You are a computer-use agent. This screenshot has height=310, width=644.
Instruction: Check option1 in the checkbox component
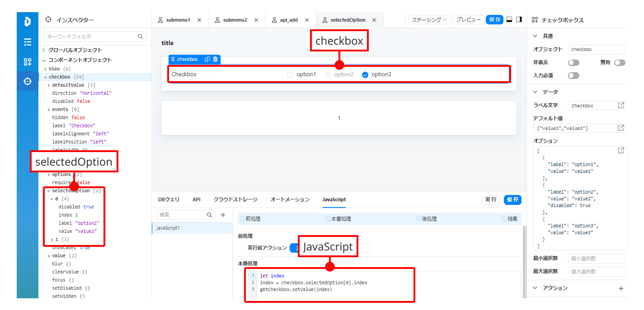pyautogui.click(x=290, y=74)
